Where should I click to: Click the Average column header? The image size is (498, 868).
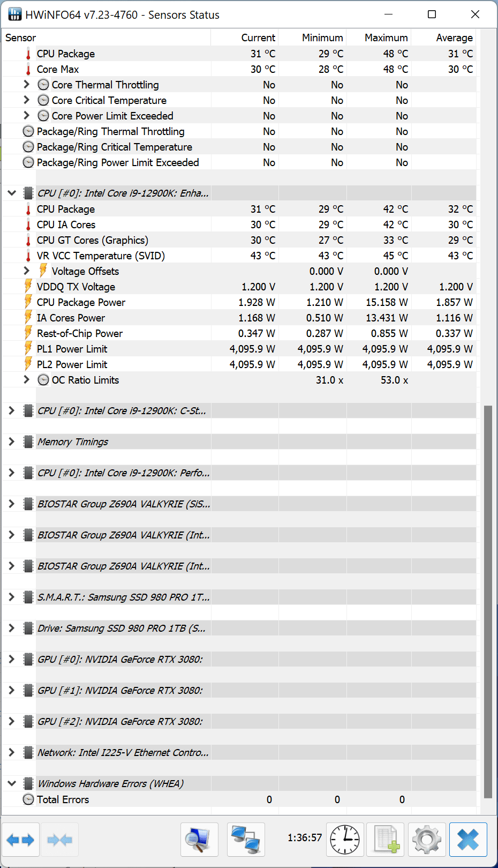click(x=454, y=38)
